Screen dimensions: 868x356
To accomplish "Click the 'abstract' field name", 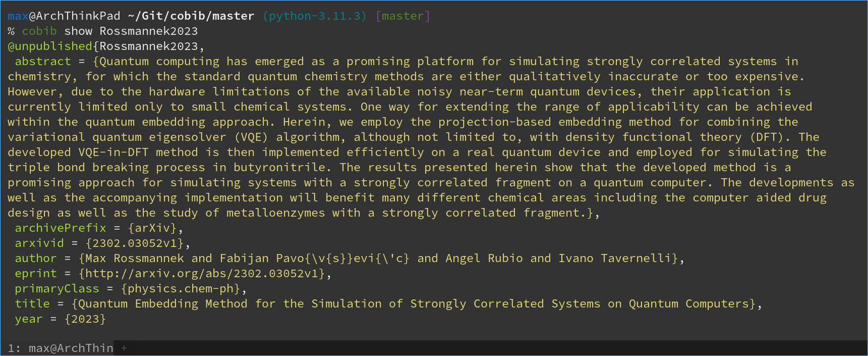I will pyautogui.click(x=43, y=62).
